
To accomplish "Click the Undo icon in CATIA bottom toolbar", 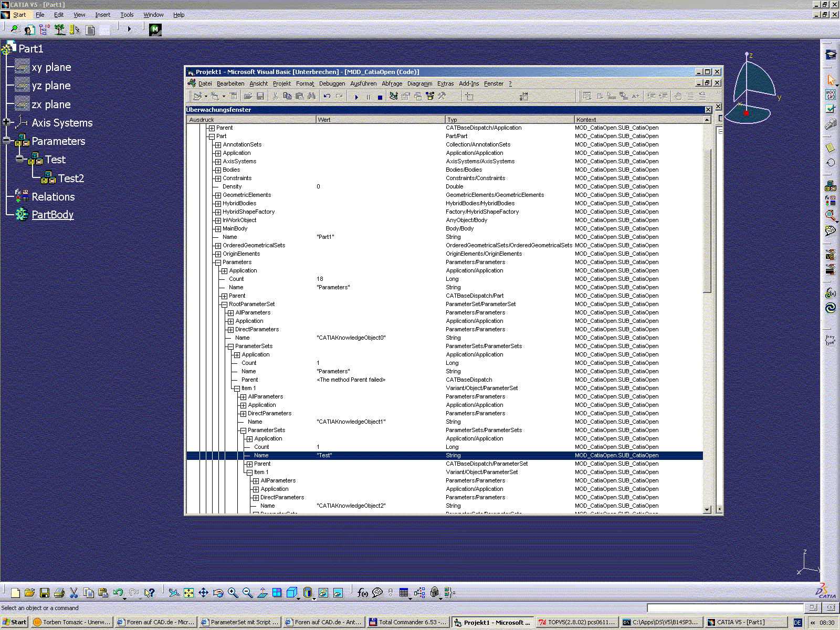I will point(118,593).
